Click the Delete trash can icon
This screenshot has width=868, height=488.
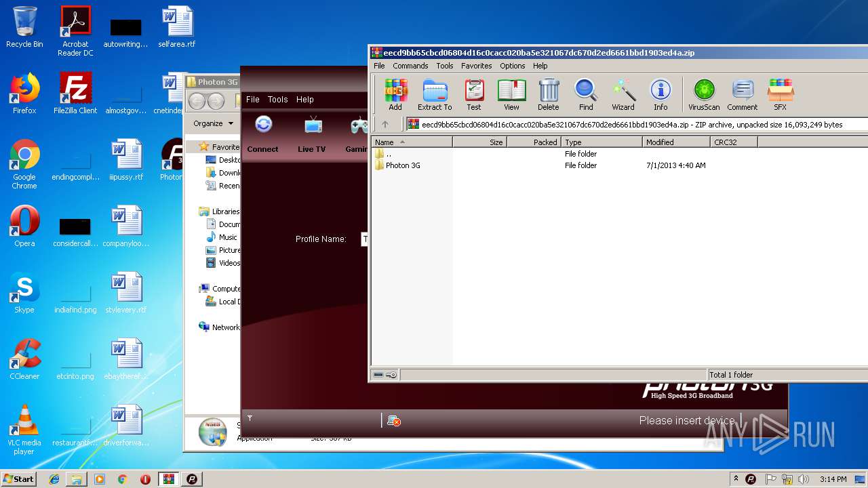click(x=549, y=94)
